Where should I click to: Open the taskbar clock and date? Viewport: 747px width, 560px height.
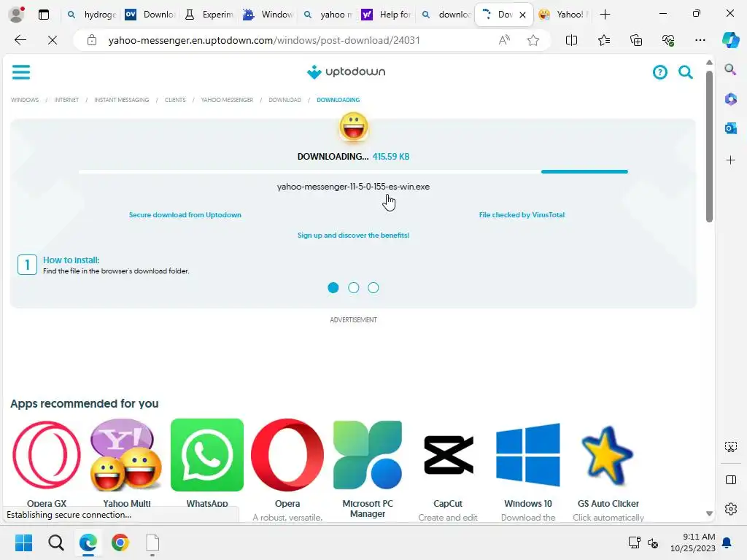(x=693, y=542)
